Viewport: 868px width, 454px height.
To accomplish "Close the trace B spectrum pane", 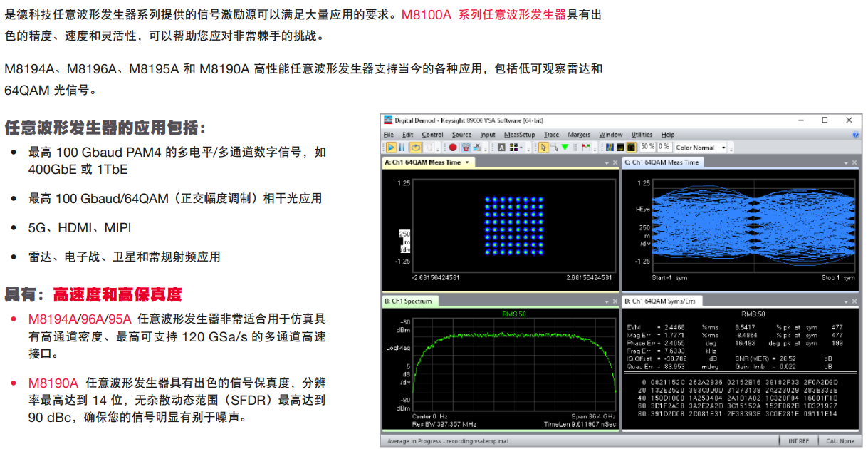I will point(614,301).
